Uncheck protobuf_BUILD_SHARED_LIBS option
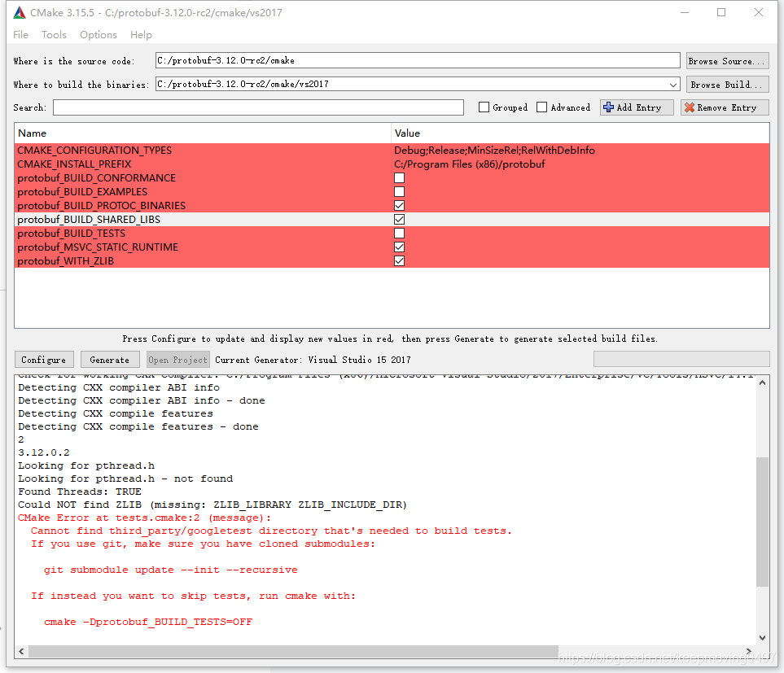 [400, 220]
